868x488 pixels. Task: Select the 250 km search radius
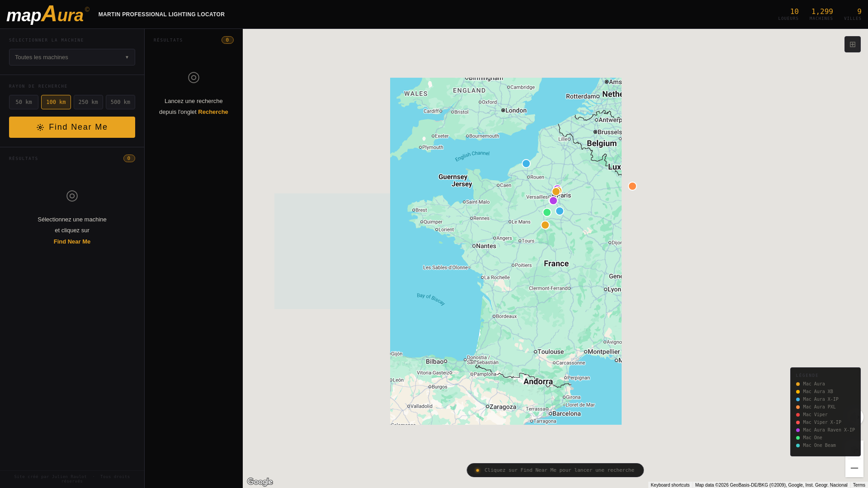88,102
